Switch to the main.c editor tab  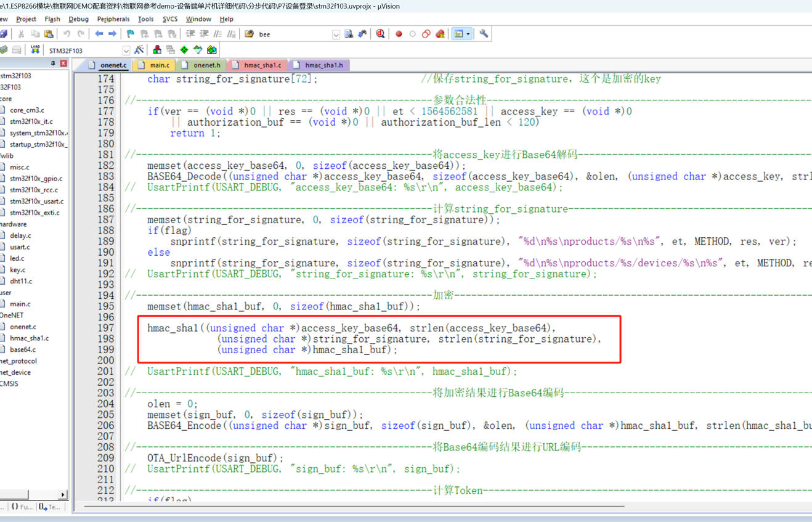[154, 65]
